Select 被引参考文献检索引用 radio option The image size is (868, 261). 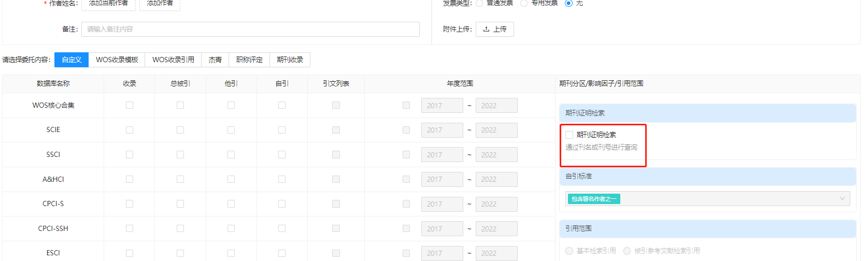627,251
